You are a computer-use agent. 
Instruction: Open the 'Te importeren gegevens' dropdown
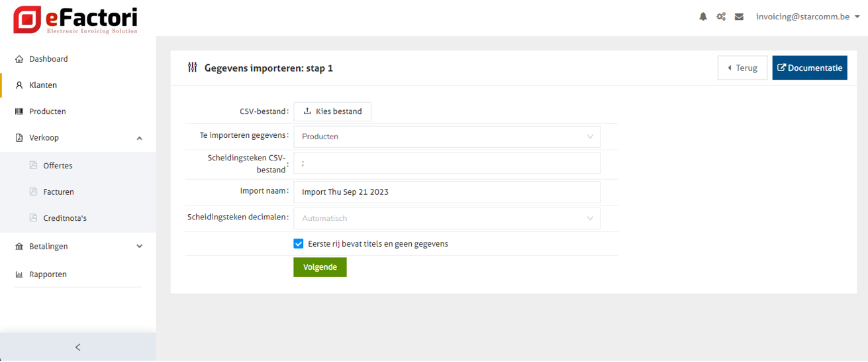pos(447,137)
